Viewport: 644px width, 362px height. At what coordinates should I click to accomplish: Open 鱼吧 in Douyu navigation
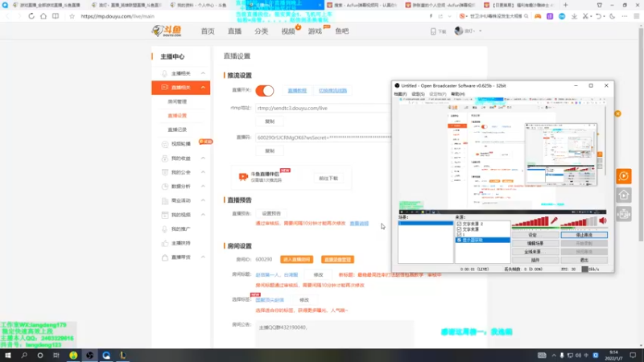coord(341,31)
